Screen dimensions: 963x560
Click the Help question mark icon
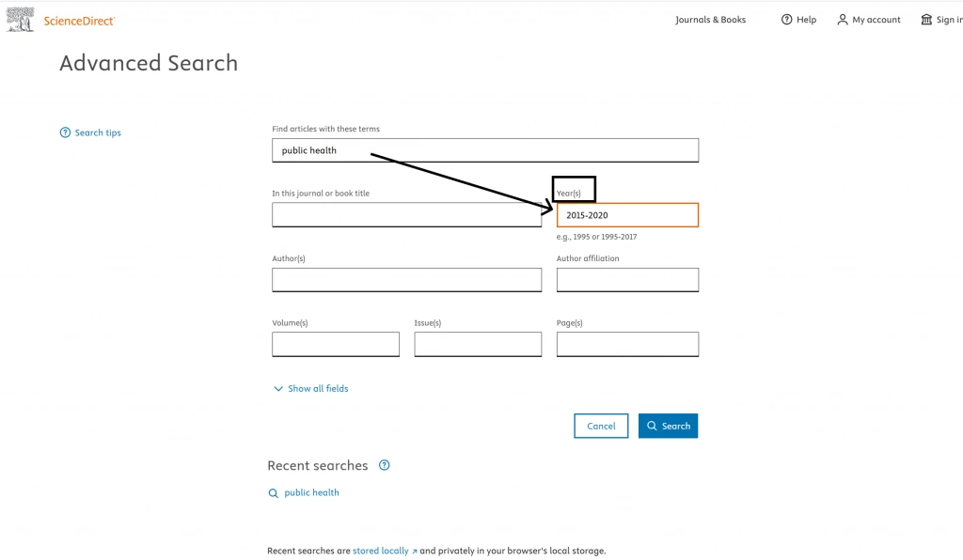[x=787, y=20]
